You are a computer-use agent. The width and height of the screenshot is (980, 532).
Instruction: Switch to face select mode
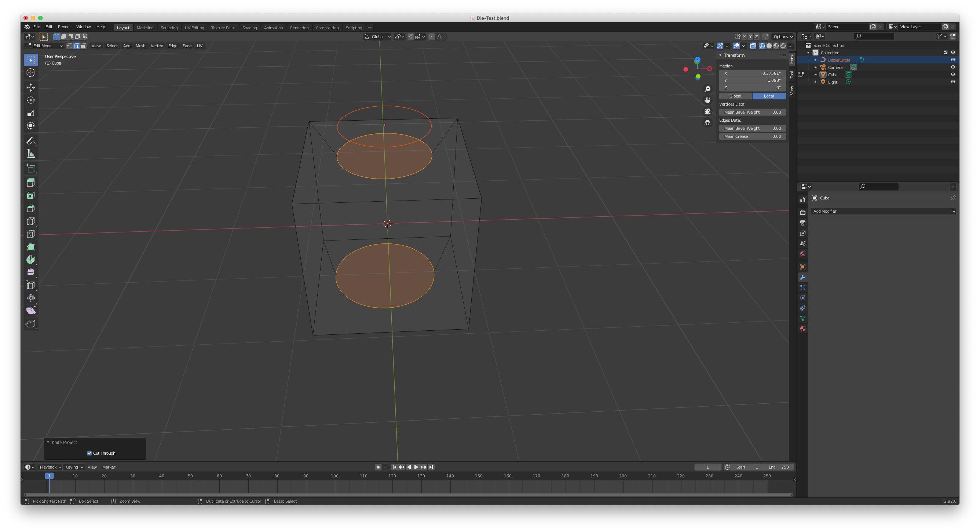pyautogui.click(x=83, y=46)
